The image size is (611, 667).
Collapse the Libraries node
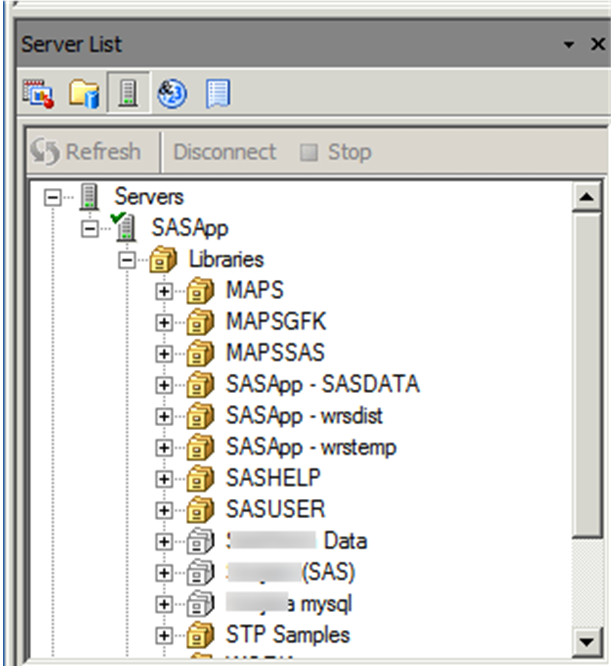127,260
